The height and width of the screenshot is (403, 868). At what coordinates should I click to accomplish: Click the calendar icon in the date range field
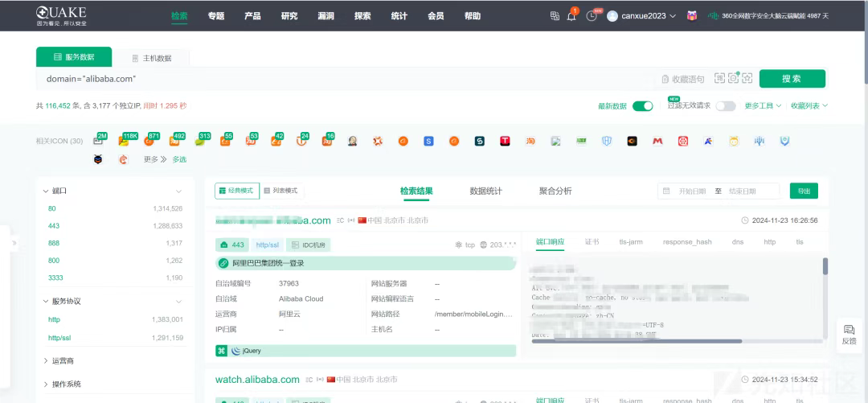tap(666, 191)
